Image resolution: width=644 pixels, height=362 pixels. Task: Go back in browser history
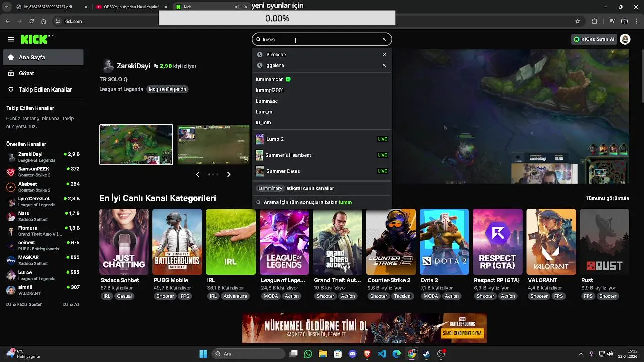(8, 21)
